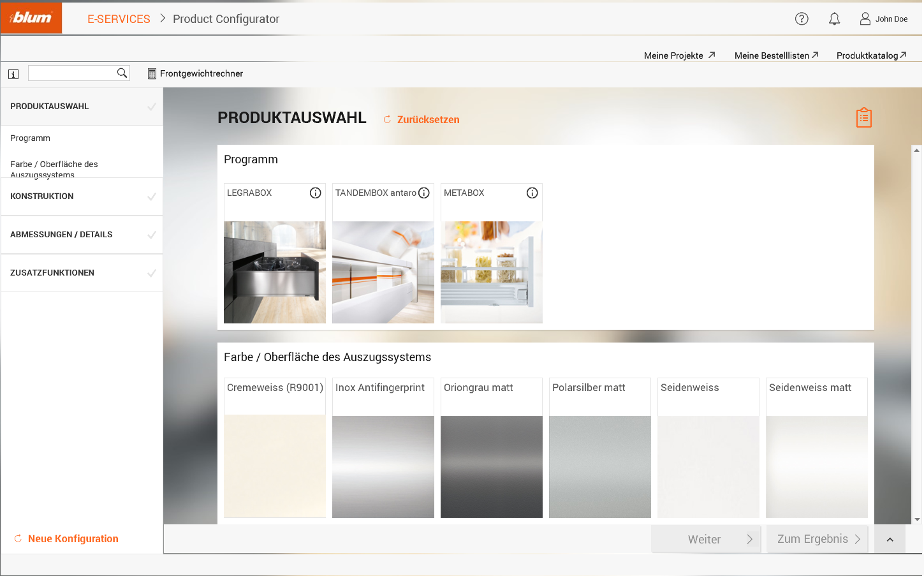Go to Farbe / Oberfläche des Auszugssystems in the sidebar
The width and height of the screenshot is (924, 576).
(54, 168)
